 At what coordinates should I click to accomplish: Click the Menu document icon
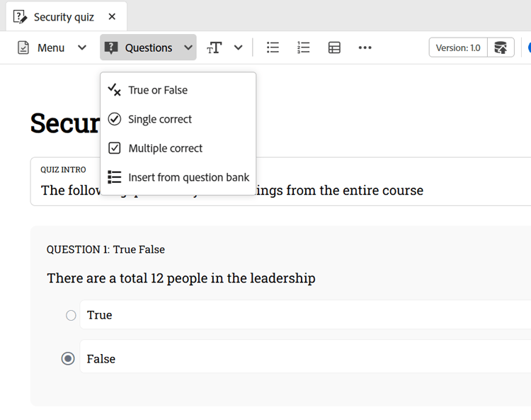[23, 47]
